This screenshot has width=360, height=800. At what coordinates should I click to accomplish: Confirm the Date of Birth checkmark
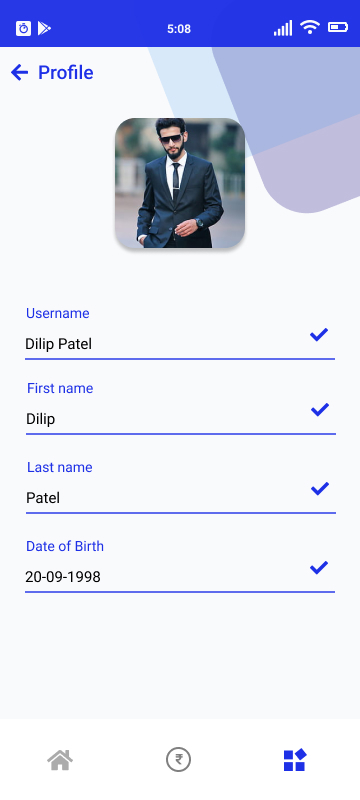(319, 567)
